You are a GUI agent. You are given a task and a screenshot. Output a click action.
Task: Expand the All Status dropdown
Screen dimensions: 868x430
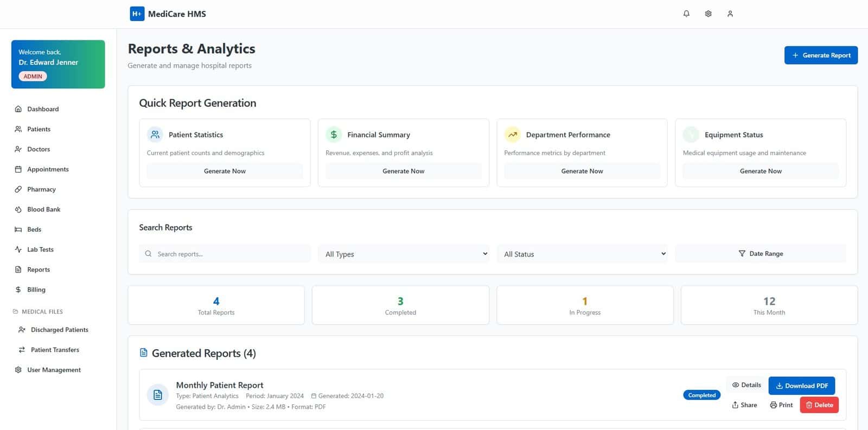582,254
